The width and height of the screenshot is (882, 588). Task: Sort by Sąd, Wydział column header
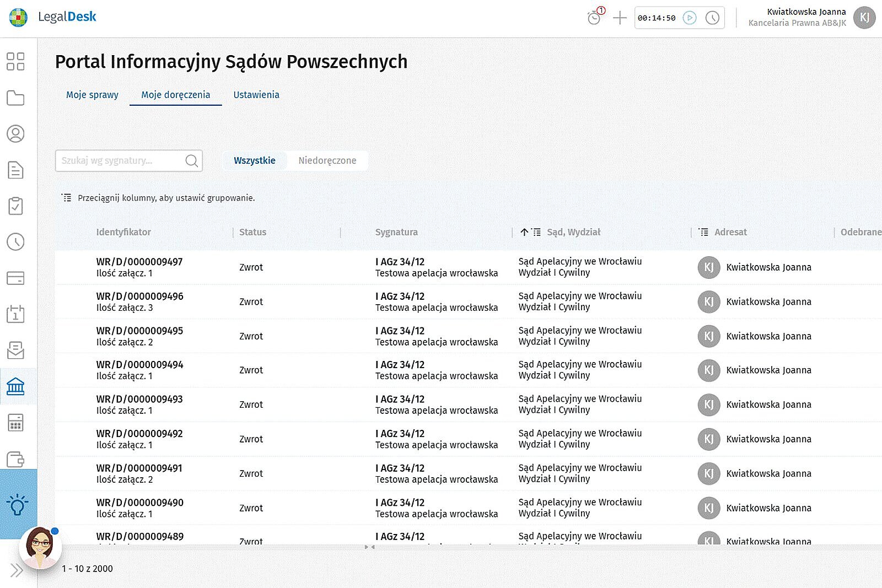click(x=573, y=233)
